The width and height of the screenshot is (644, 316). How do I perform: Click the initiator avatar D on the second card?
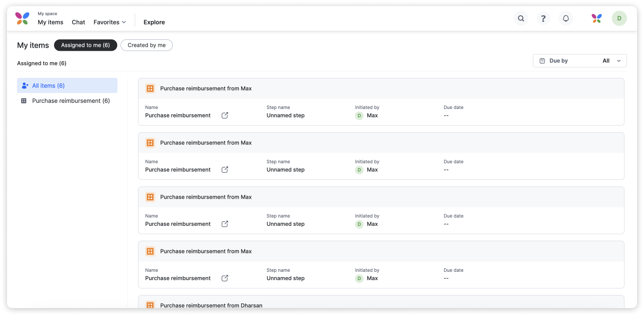pos(359,170)
